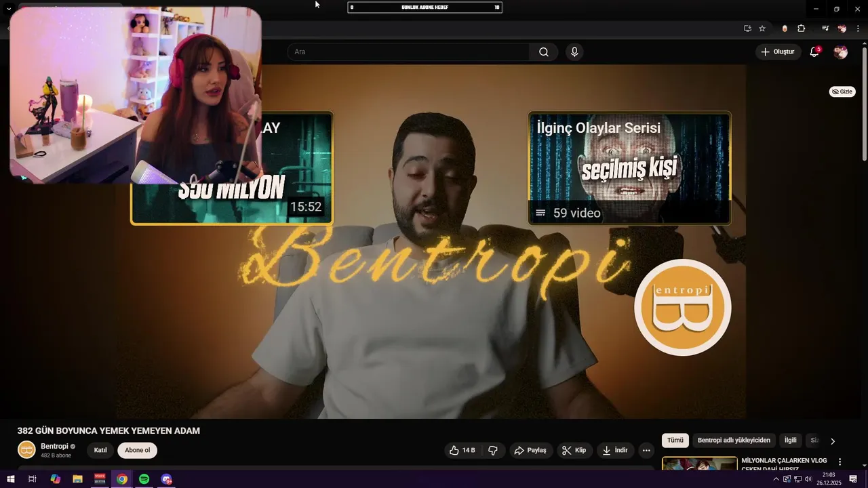Like the video with the 14 B button
Viewport: 868px width, 488px height.
[462, 451]
